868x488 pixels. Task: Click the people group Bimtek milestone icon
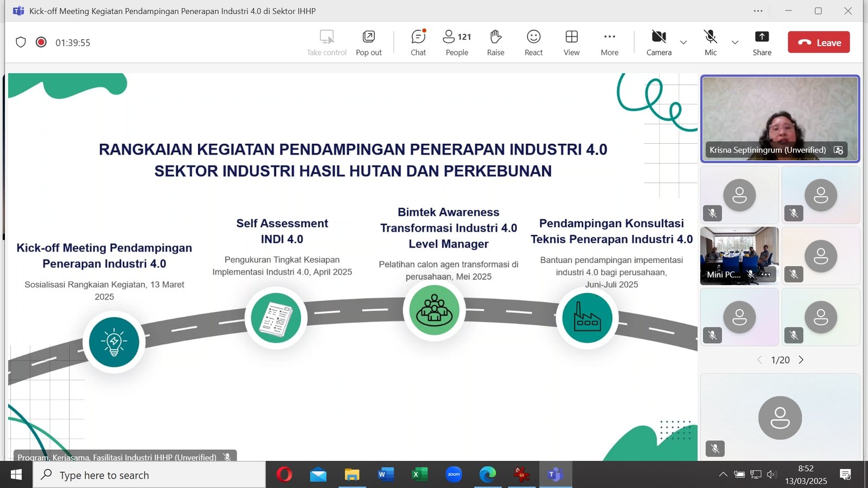pos(434,310)
